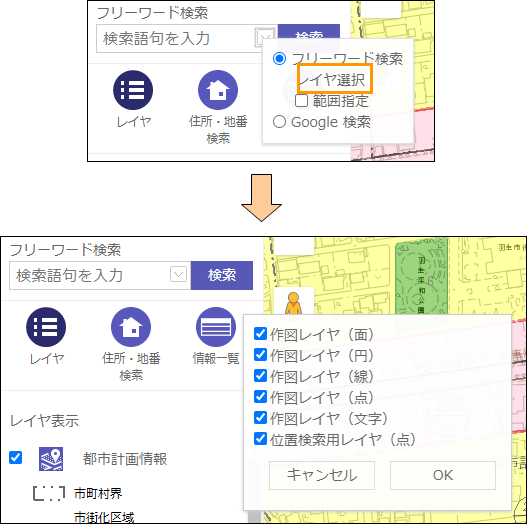Confirm layer selection with OK button

[443, 475]
